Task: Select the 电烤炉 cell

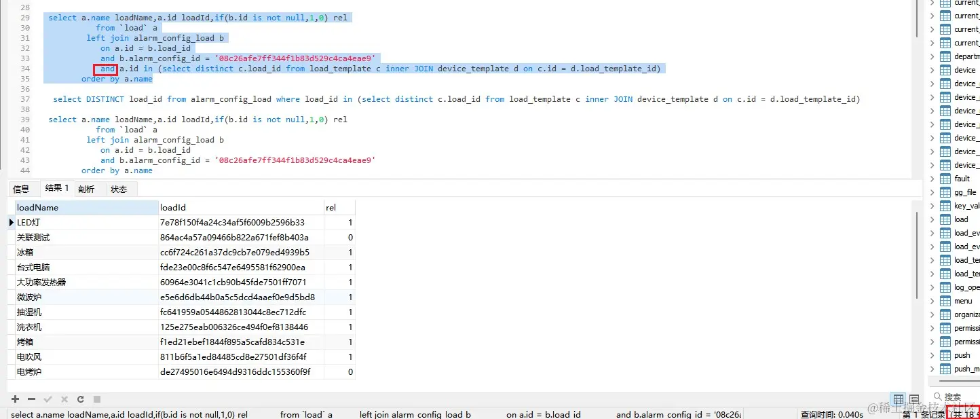Action: 87,371
